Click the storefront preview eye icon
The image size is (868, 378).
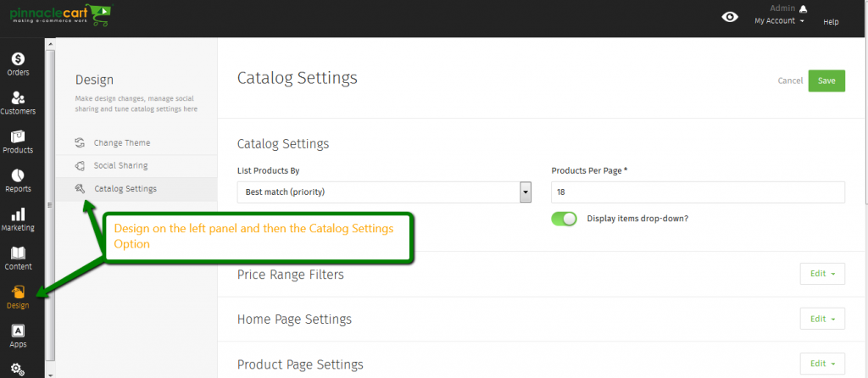730,17
